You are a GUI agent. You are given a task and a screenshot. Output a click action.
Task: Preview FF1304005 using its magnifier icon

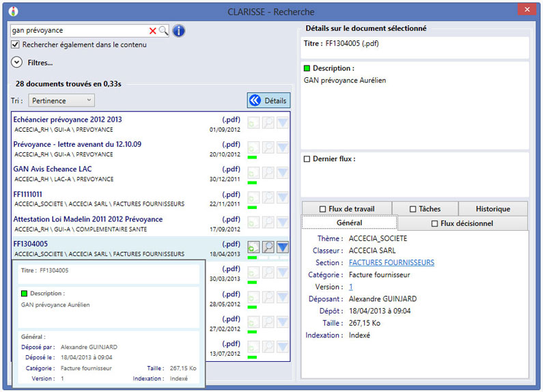tap(268, 247)
